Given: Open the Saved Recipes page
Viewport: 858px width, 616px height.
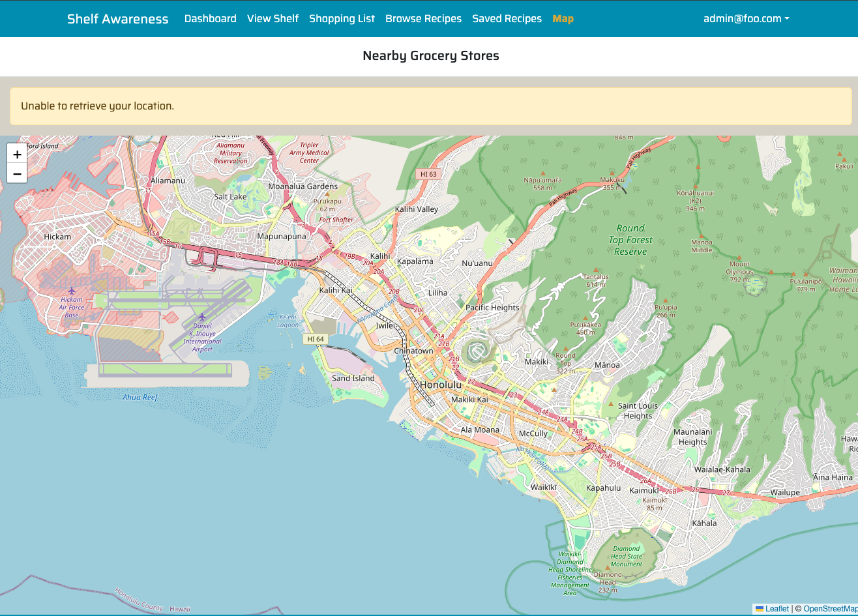Looking at the screenshot, I should [x=507, y=18].
